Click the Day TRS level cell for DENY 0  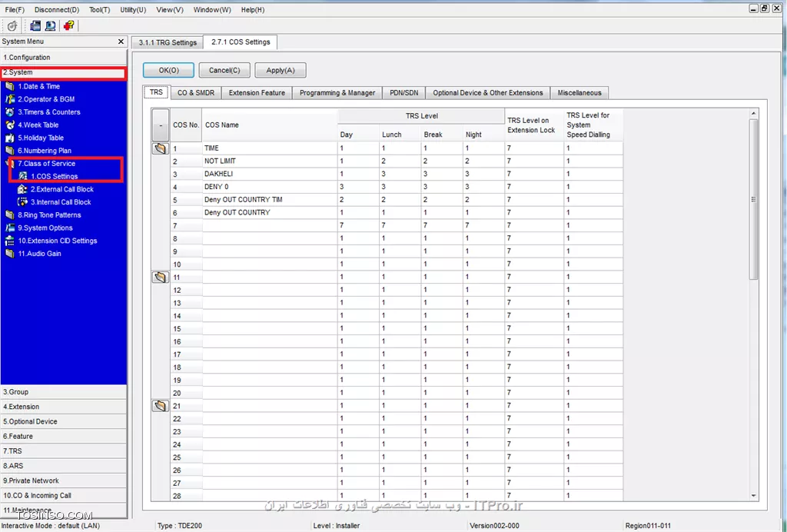click(358, 187)
